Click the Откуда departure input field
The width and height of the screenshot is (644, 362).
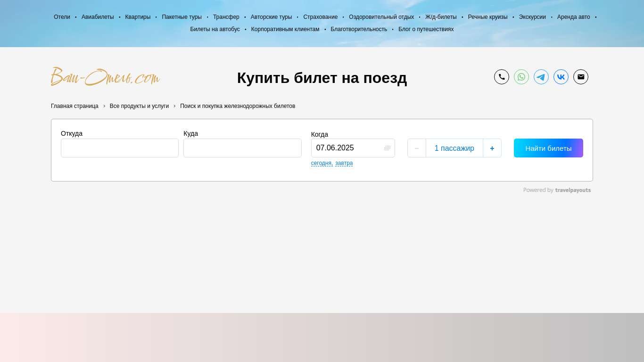120,148
